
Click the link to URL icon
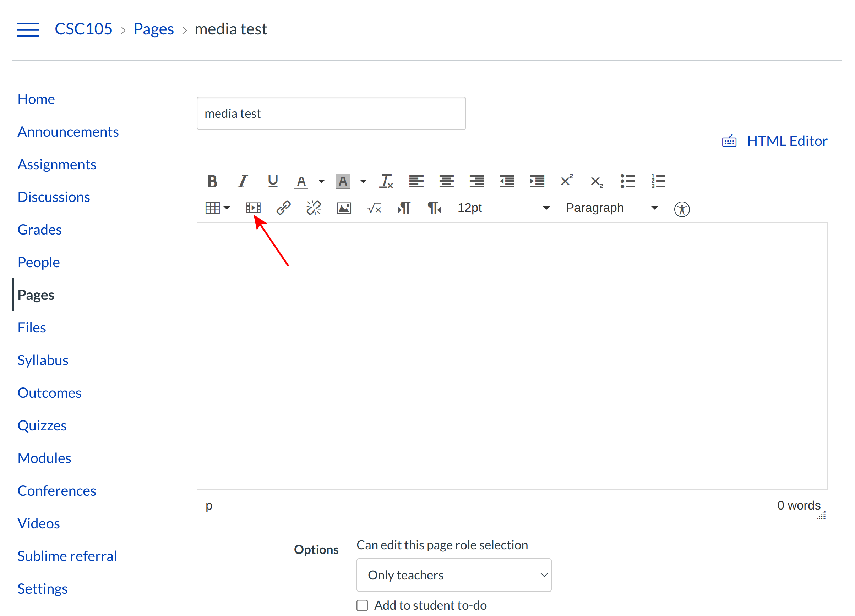click(x=283, y=208)
